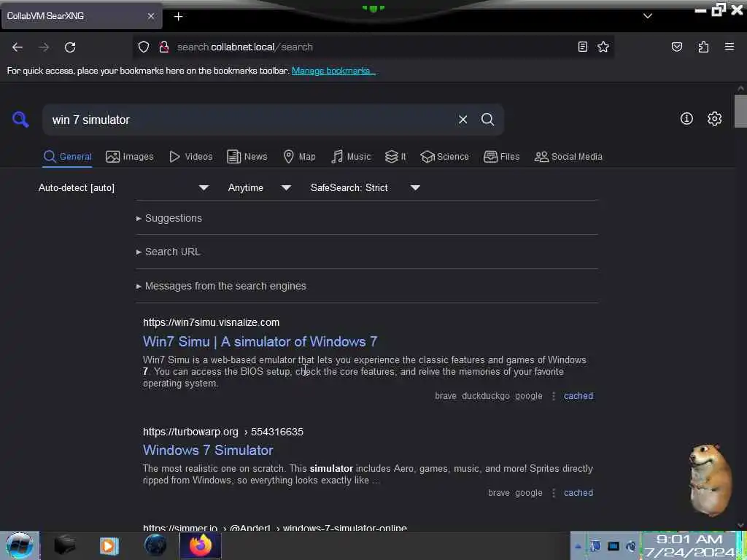This screenshot has height=560, width=747.
Task: Switch to the Social Media tab
Action: 568,157
